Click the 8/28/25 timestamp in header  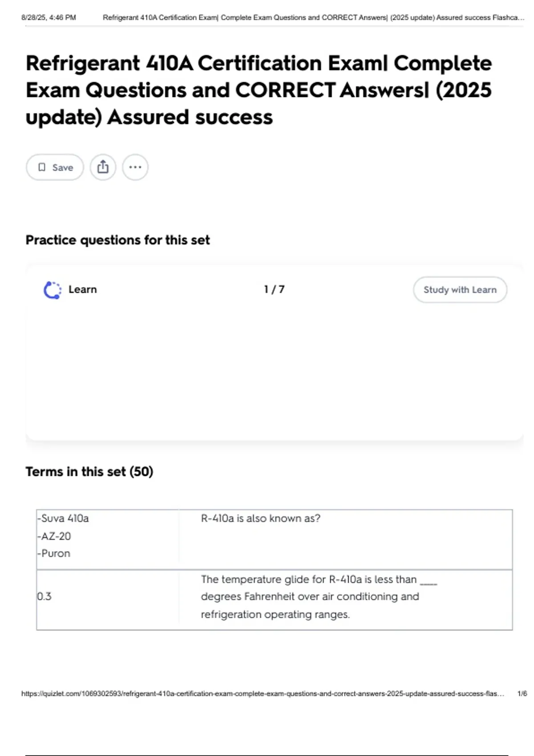[49, 18]
